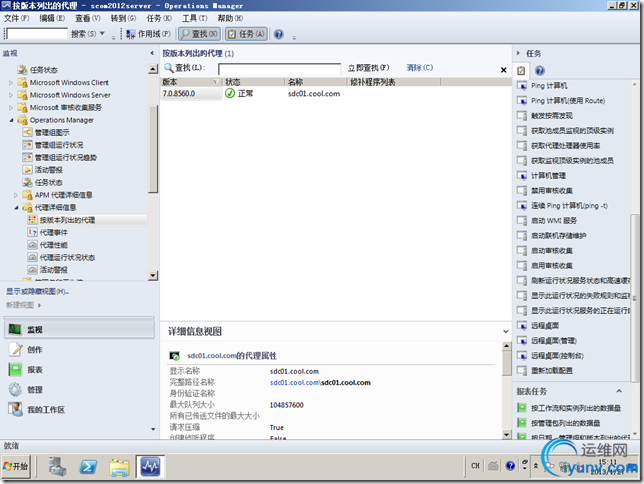Expand the Microsoft Windows Server folder
Viewport: 644px width, 484px height.
pyautogui.click(x=11, y=95)
